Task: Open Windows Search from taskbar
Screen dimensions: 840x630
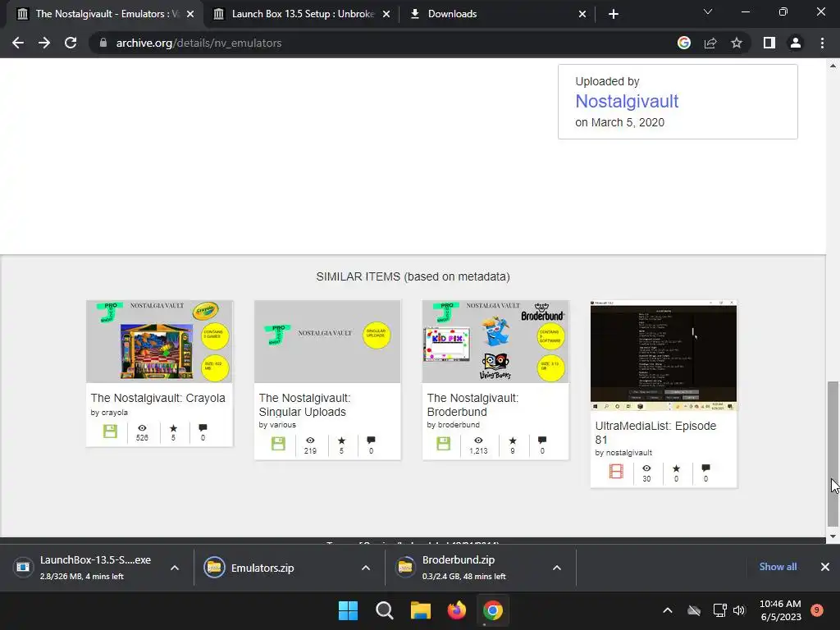Action: (385, 610)
